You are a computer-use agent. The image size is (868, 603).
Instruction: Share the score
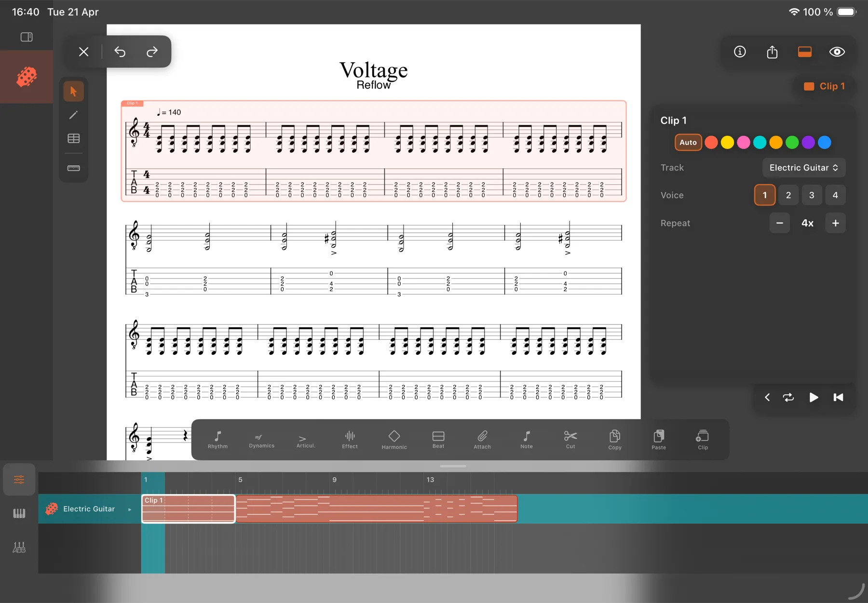772,52
